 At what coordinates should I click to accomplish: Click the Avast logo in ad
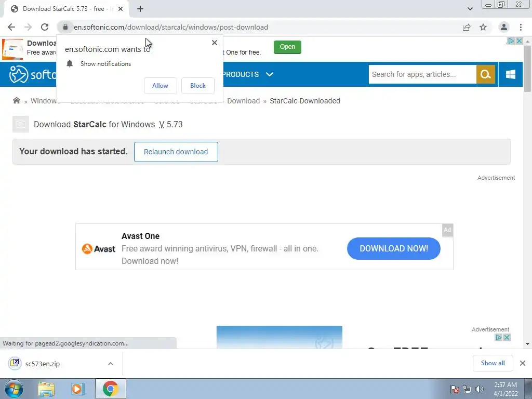[99, 249]
